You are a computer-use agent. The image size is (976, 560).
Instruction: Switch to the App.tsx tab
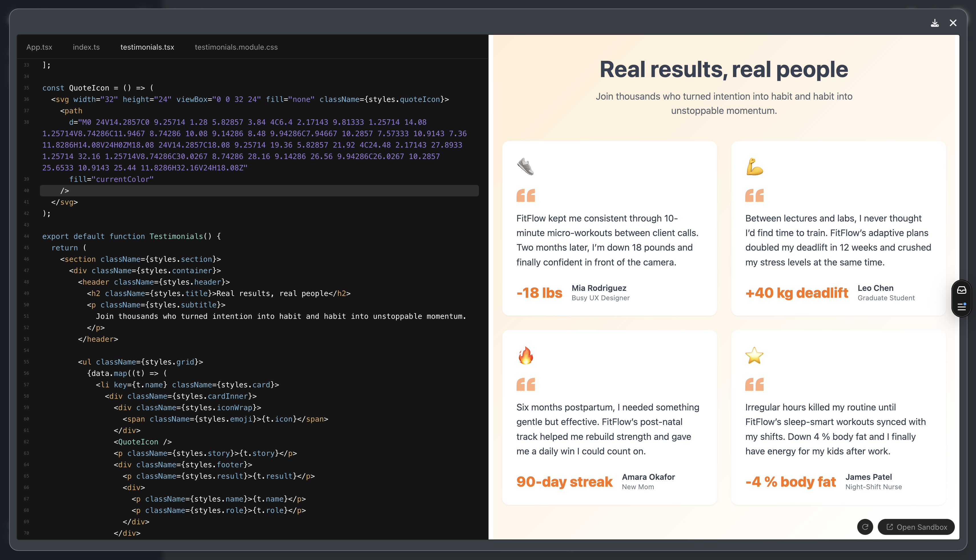coord(39,47)
